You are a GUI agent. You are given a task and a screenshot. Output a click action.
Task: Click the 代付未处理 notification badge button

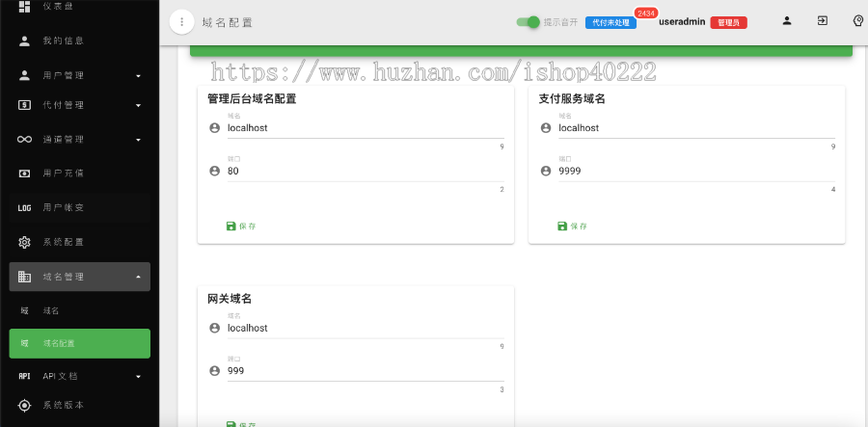click(x=610, y=22)
